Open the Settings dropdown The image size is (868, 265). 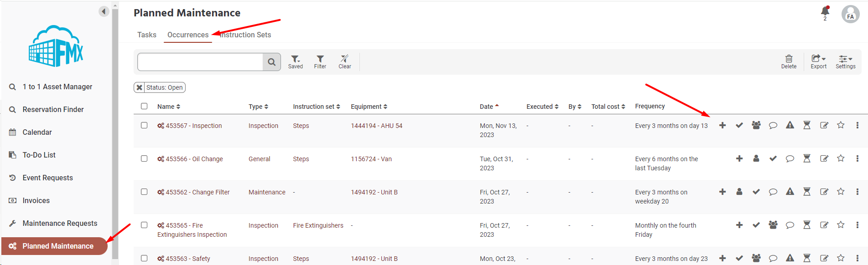click(x=845, y=62)
